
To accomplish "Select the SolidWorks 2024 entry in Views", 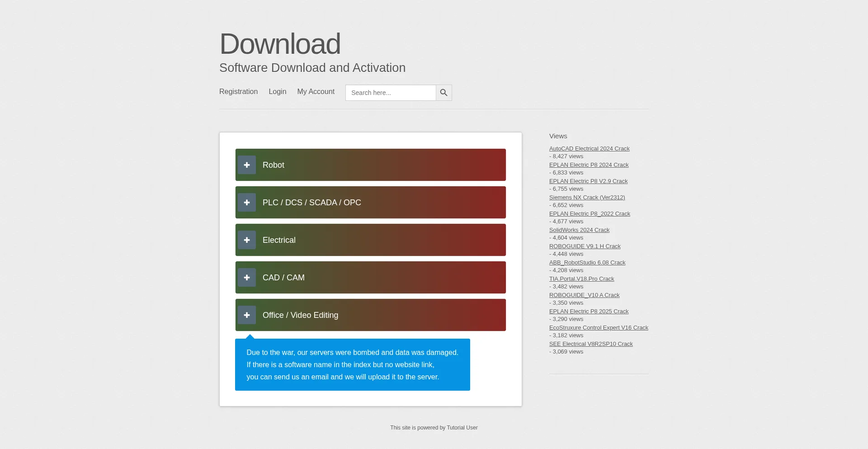I will 579,230.
